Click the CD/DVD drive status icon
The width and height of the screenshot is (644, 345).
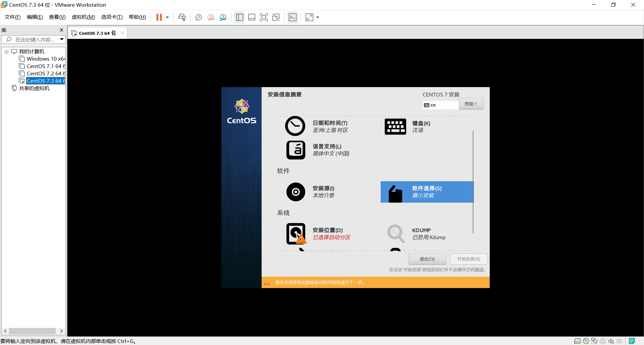(x=586, y=341)
